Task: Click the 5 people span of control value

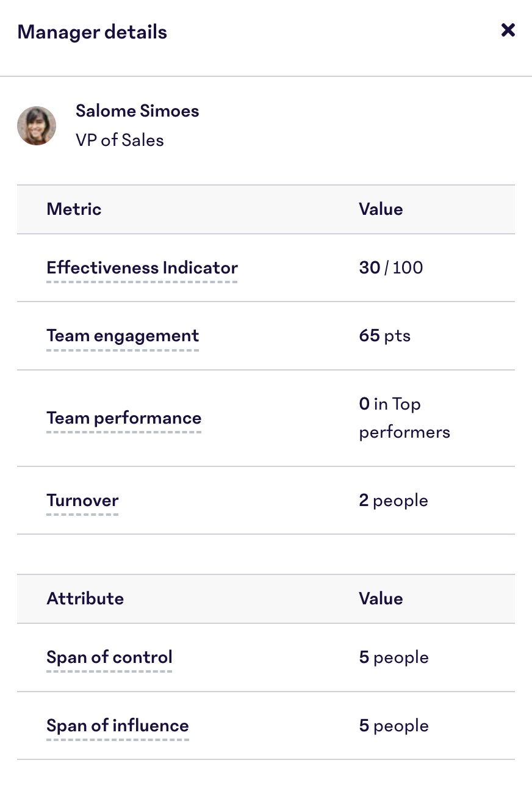Action: [394, 657]
